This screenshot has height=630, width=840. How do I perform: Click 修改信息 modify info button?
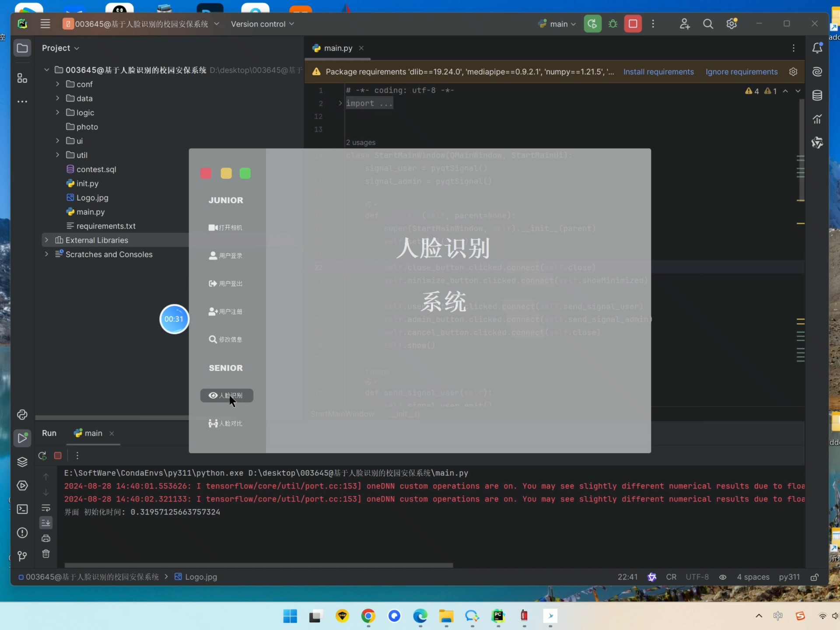click(226, 339)
